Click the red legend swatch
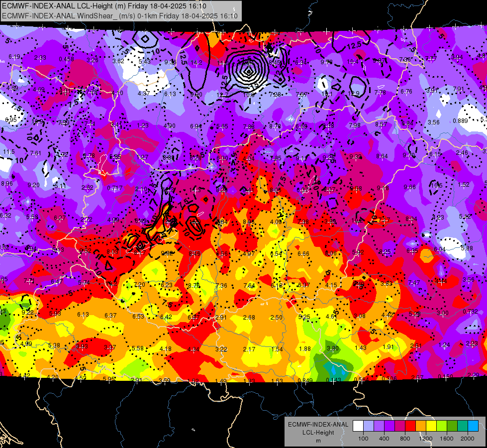Screen dimensions: 487x448 (410, 426)
